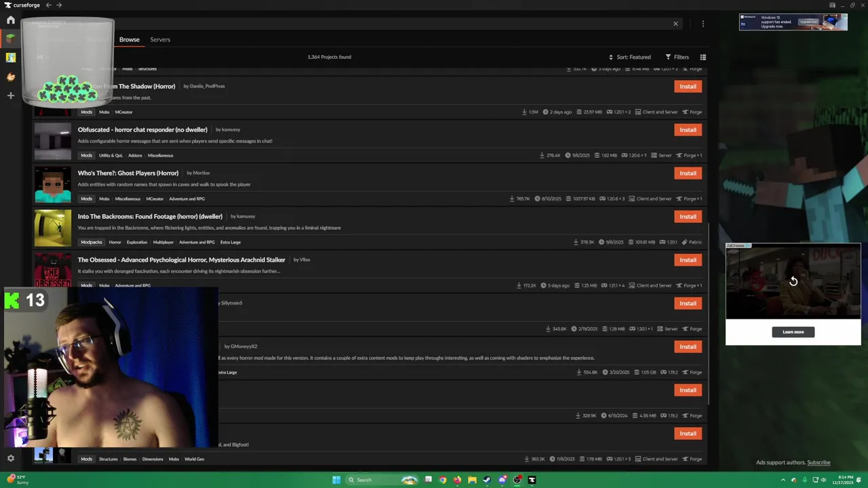Open the Sort: Featured dropdown
The width and height of the screenshot is (868, 488).
629,57
